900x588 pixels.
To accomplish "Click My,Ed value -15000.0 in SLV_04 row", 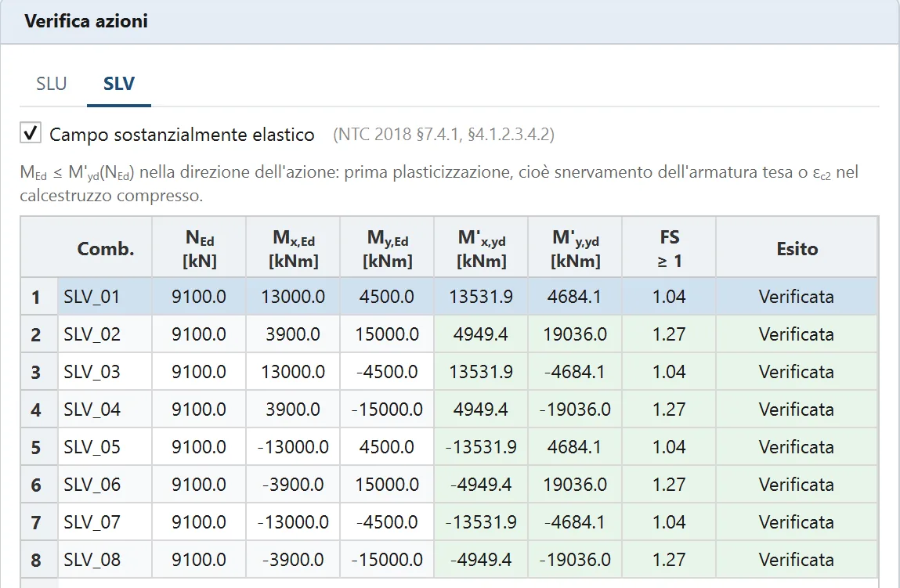I will tap(388, 409).
